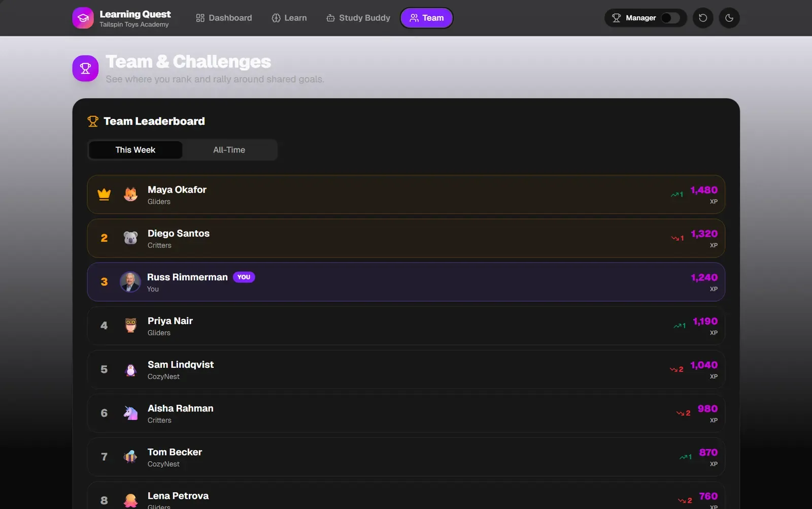
Task: Click the Learning Quest graduation cap logo
Action: [83, 18]
